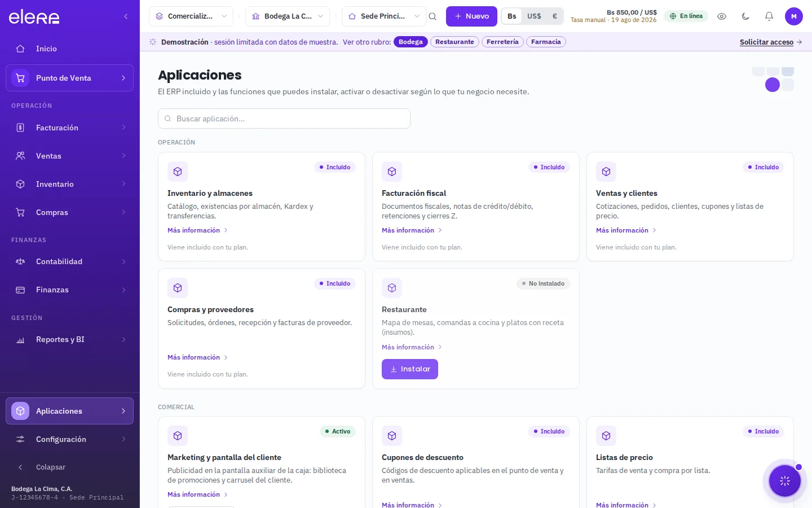Open notifications bell icon

coord(769,16)
